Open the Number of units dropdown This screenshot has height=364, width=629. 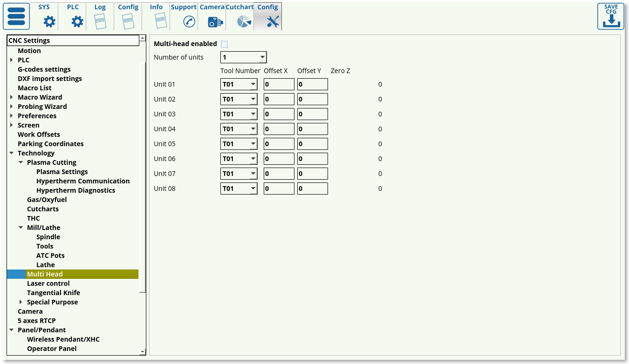tap(243, 57)
